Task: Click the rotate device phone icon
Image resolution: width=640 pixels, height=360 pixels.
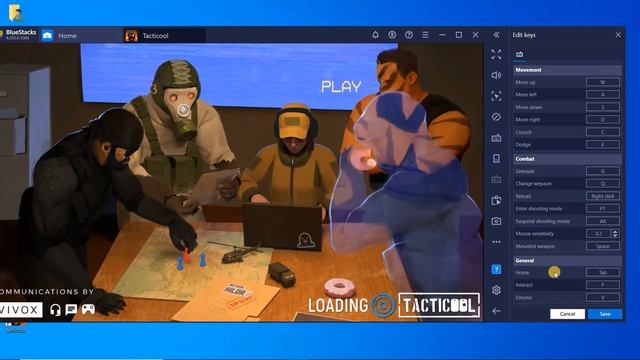Action: point(496,158)
